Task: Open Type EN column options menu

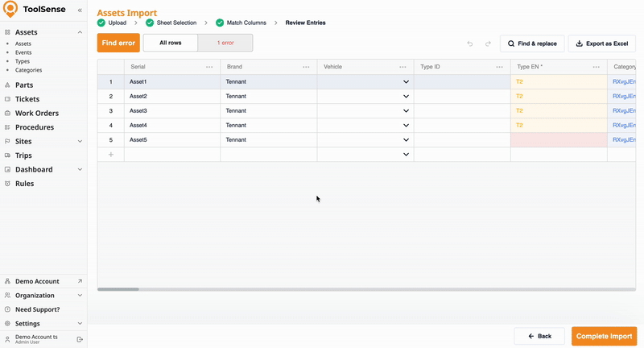Action: pyautogui.click(x=596, y=67)
